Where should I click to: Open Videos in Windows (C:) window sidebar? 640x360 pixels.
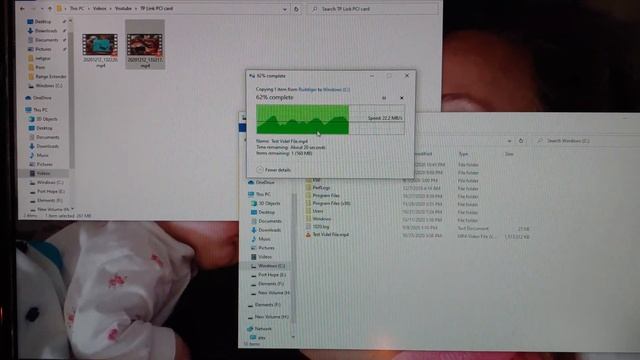tap(264, 257)
